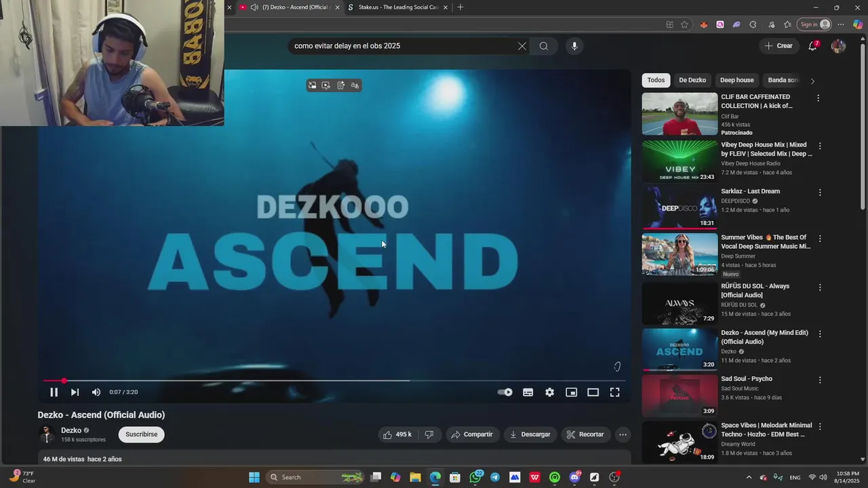Open WhatsApp from taskbar
Viewport: 868px width, 488px height.
(475, 477)
